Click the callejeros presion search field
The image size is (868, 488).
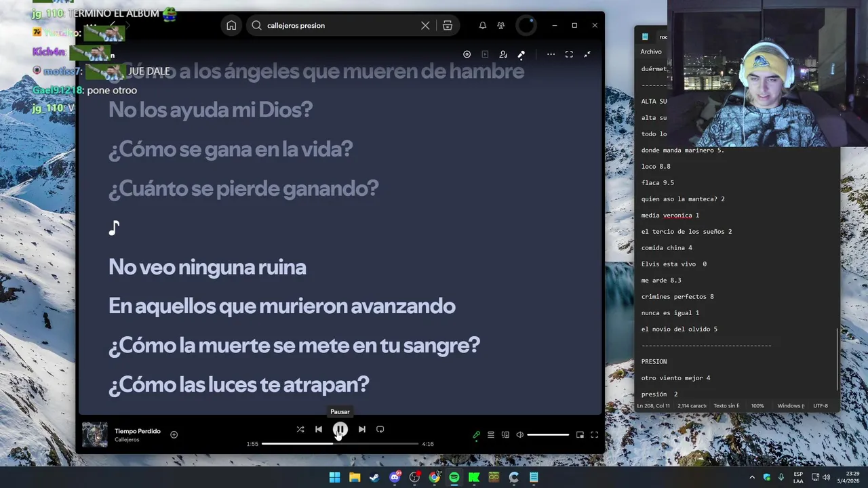342,25
